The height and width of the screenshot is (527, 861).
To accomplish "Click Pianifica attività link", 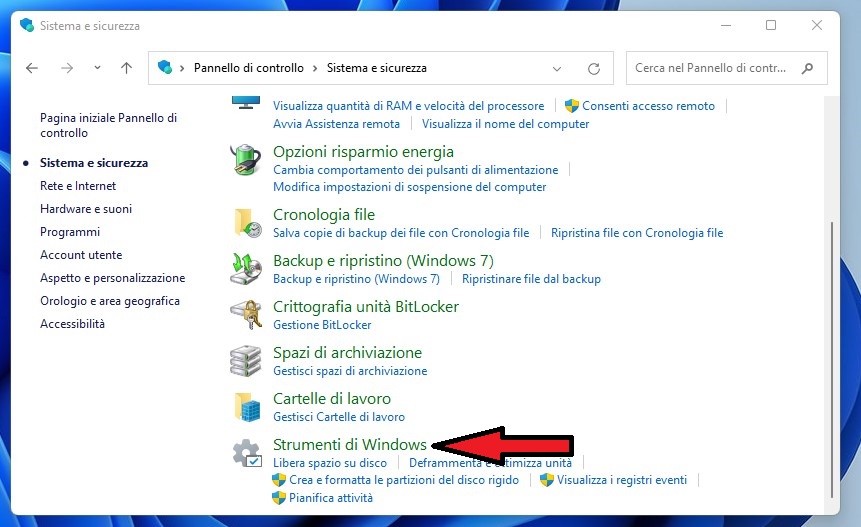I will 331,498.
